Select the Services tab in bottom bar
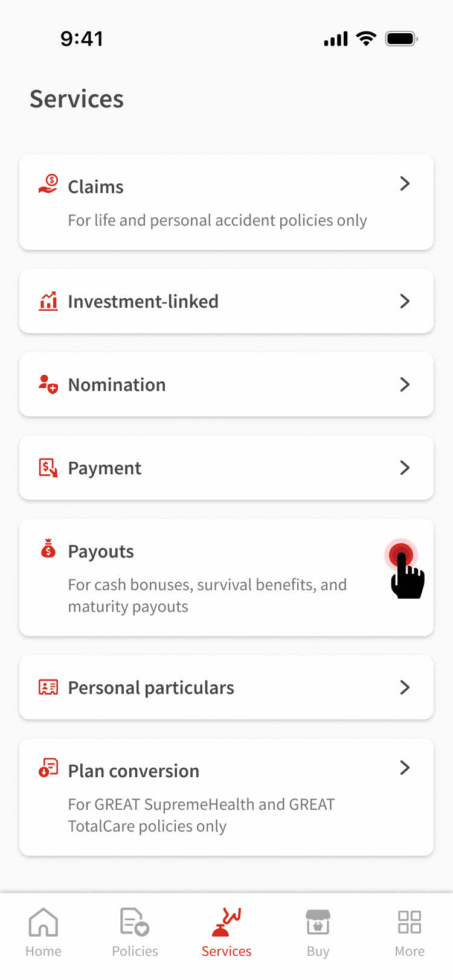The width and height of the screenshot is (453, 980). pyautogui.click(x=226, y=932)
